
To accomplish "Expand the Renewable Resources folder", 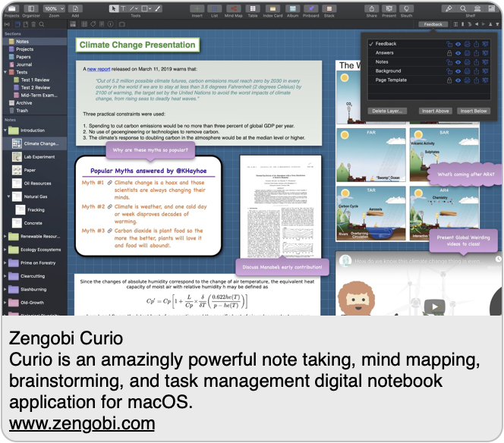I will tap(7, 237).
